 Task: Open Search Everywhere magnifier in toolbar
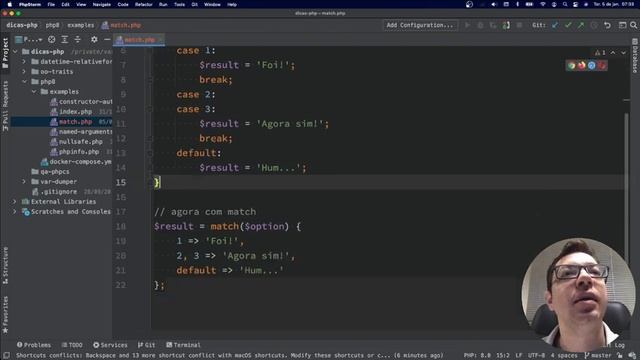pos(633,25)
